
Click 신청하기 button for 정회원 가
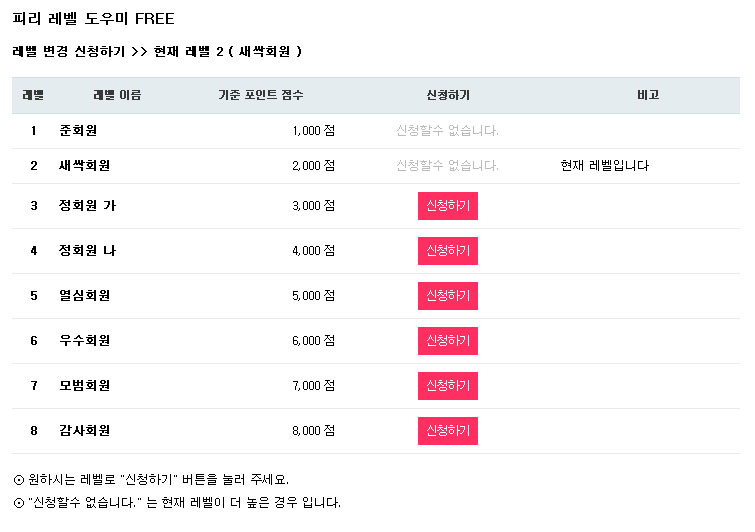447,206
